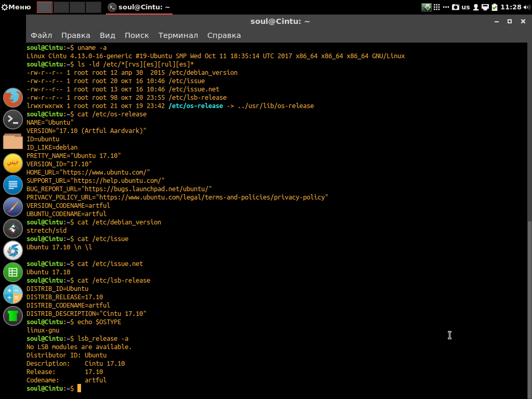The height and width of the screenshot is (399, 532).
Task: Open the volume speaker tray icon
Action: click(527, 7)
